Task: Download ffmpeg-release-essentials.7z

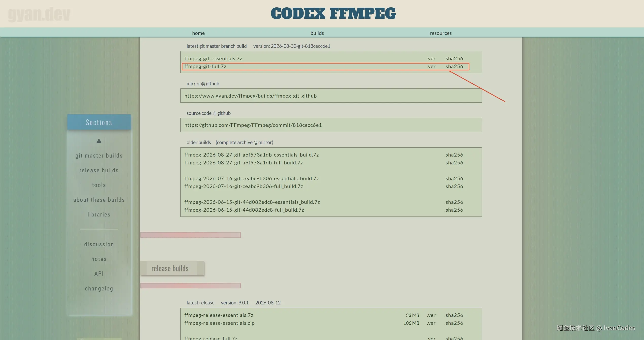Action: [x=219, y=315]
